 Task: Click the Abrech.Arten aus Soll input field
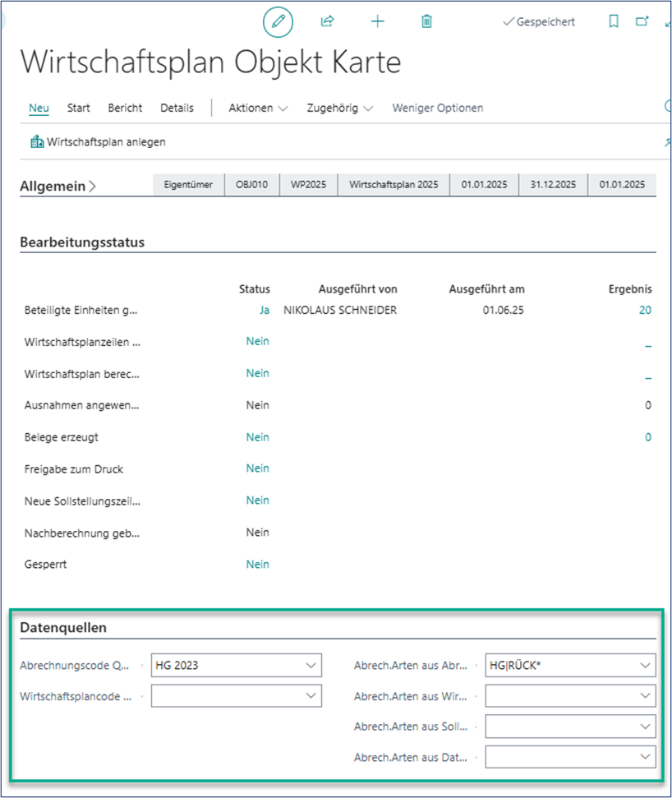561,727
